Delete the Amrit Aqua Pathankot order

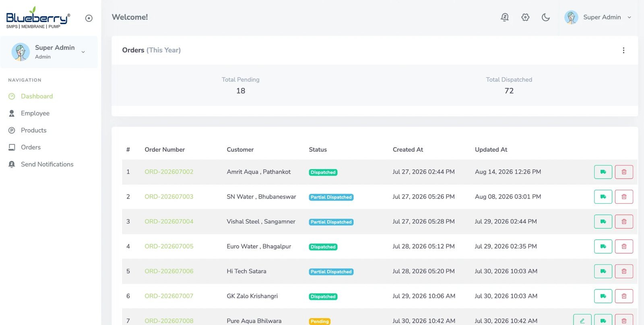point(624,172)
